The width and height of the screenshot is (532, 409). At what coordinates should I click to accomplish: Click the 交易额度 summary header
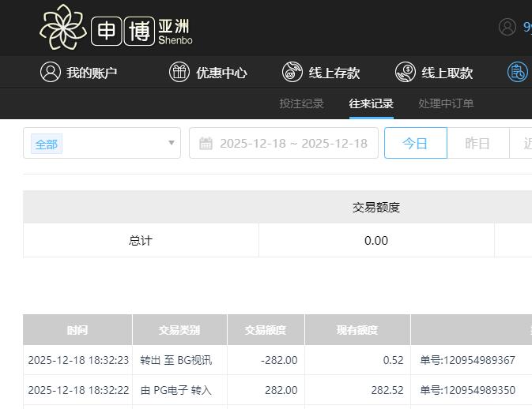[x=376, y=207]
